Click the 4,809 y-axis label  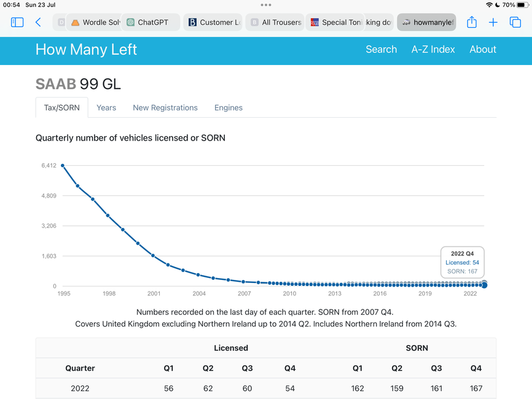pyautogui.click(x=49, y=196)
